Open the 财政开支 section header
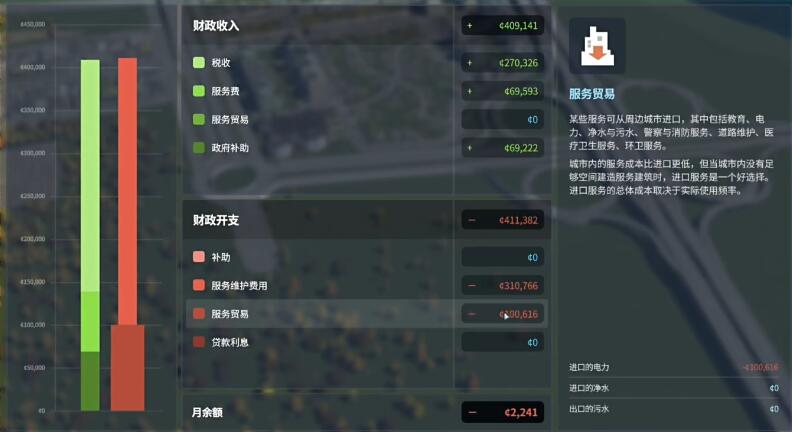The height and width of the screenshot is (432, 792). click(216, 220)
